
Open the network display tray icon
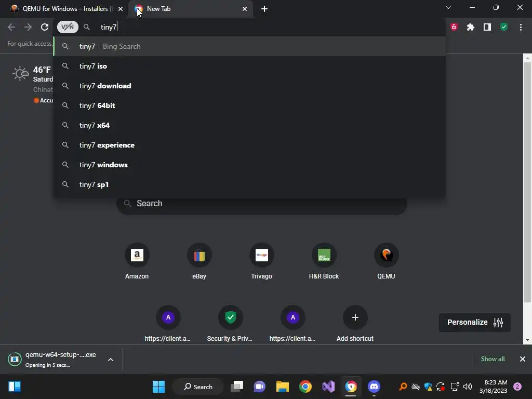click(455, 387)
